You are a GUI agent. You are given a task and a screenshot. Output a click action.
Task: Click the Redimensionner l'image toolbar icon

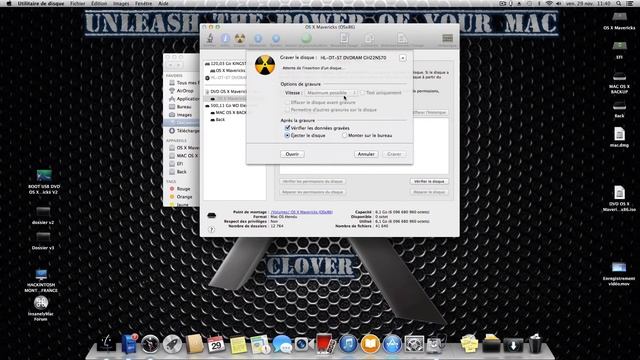pos(402,38)
